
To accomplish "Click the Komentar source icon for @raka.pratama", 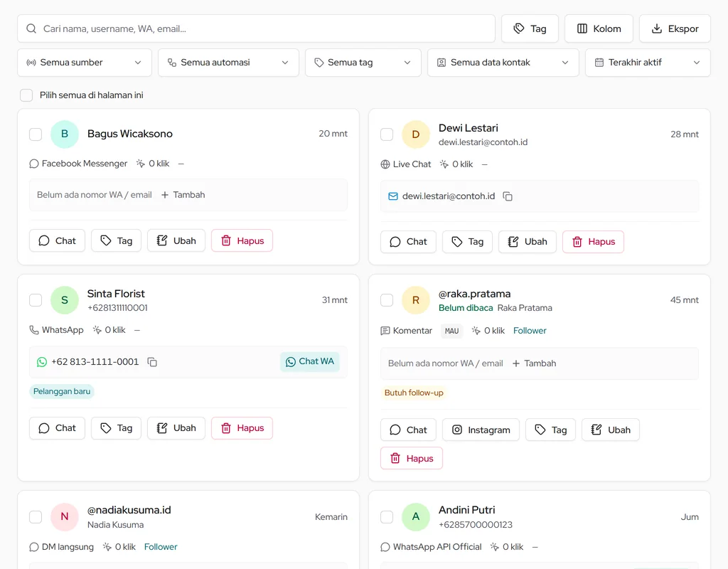I will [x=385, y=331].
